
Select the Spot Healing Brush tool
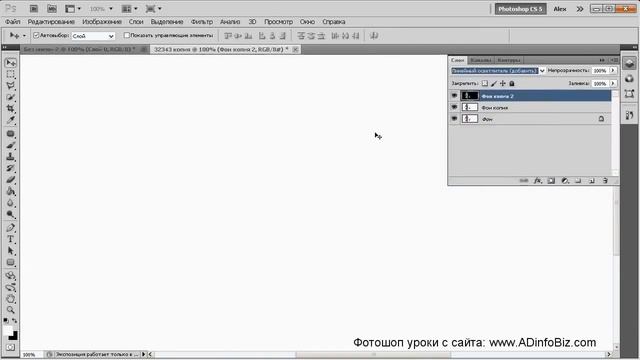(x=11, y=134)
